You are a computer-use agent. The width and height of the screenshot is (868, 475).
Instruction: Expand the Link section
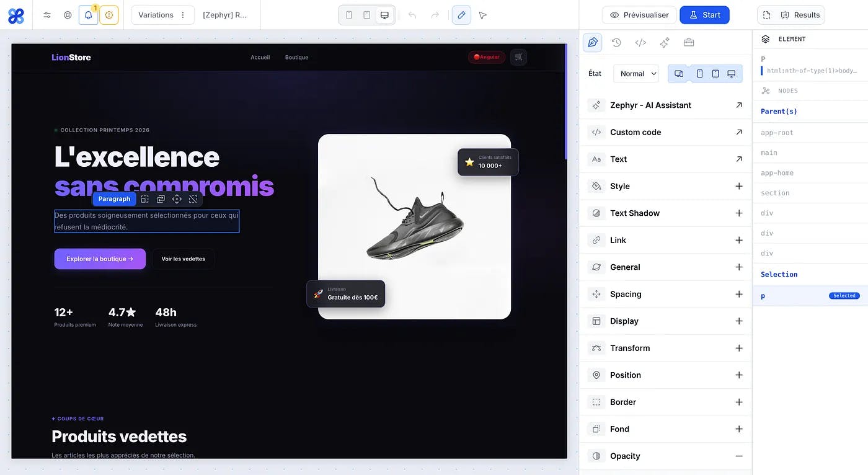point(738,240)
